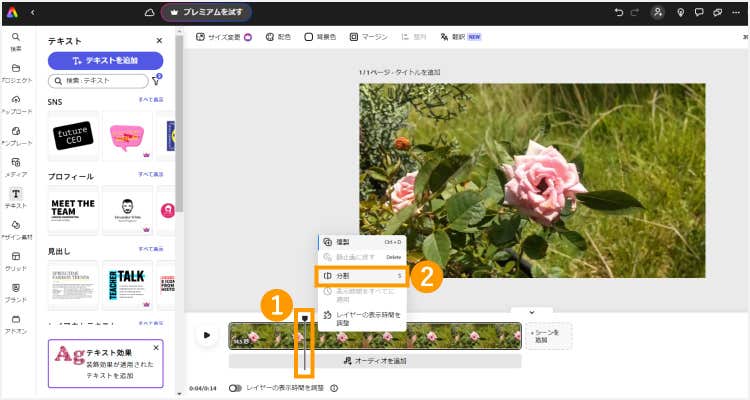Choose レイヤーの表示時間を調整 from context menu
The height and width of the screenshot is (400, 750).
(362, 319)
